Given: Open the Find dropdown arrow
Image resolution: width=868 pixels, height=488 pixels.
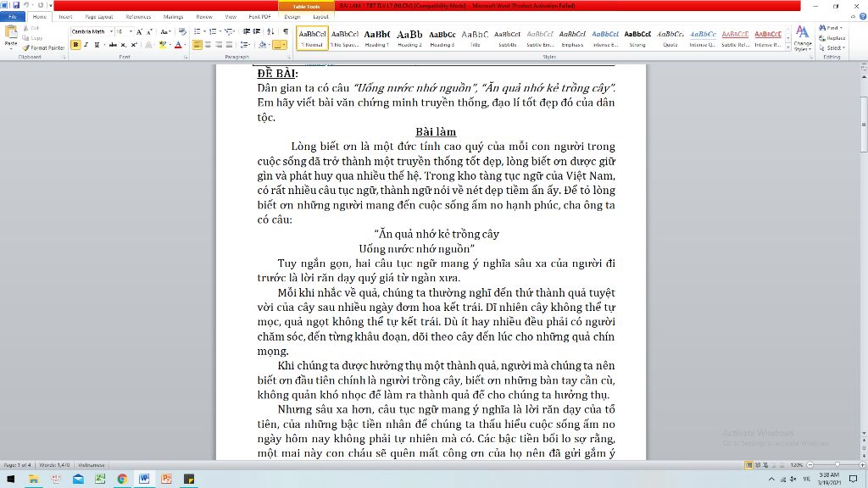Looking at the screenshot, I should [x=842, y=28].
